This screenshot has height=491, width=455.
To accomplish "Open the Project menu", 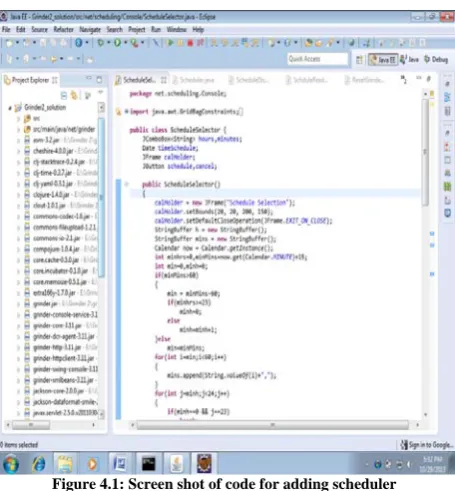I will click(x=137, y=30).
